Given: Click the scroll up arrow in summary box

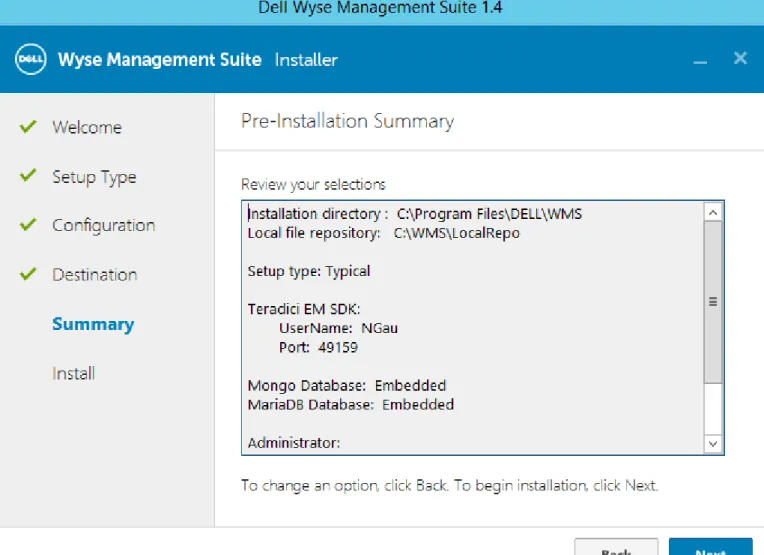Looking at the screenshot, I should pyautogui.click(x=713, y=212).
